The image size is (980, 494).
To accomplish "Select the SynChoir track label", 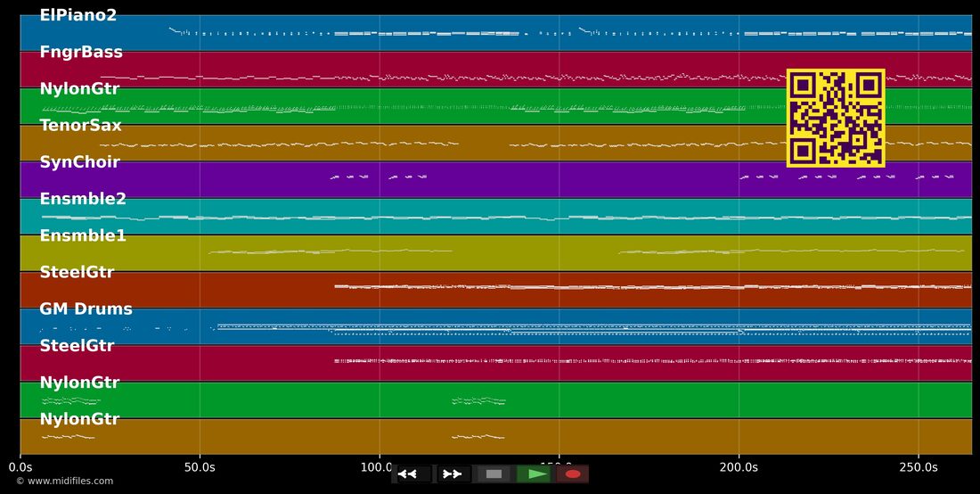I will [x=79, y=162].
